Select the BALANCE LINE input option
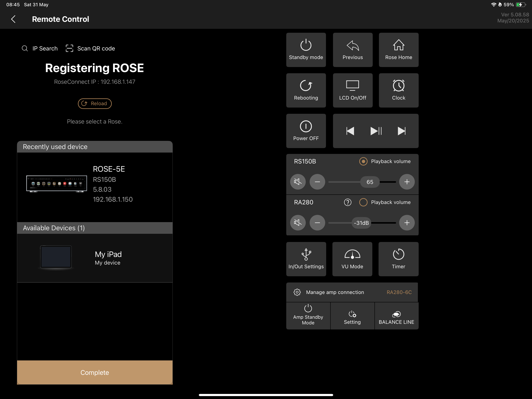Image resolution: width=532 pixels, height=399 pixels. 396,316
